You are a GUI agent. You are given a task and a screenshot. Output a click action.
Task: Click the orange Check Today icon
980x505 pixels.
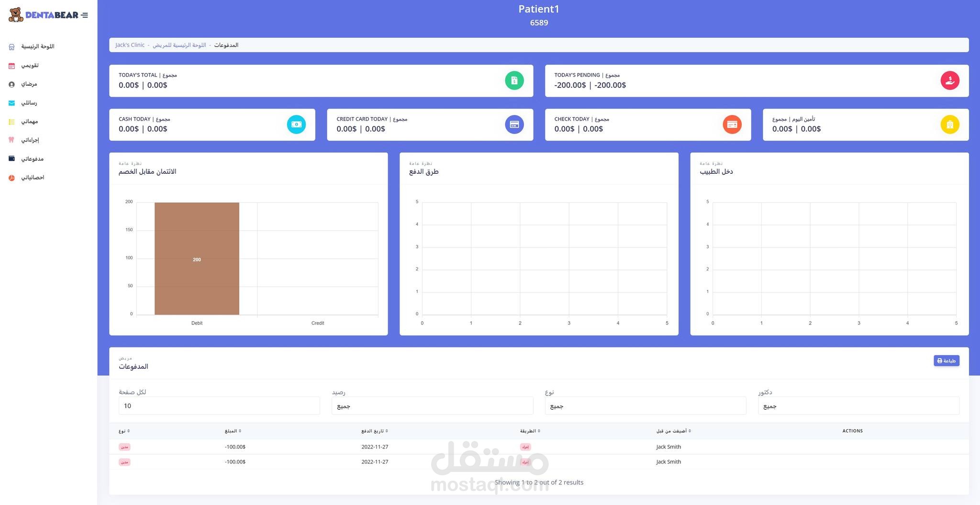732,124
